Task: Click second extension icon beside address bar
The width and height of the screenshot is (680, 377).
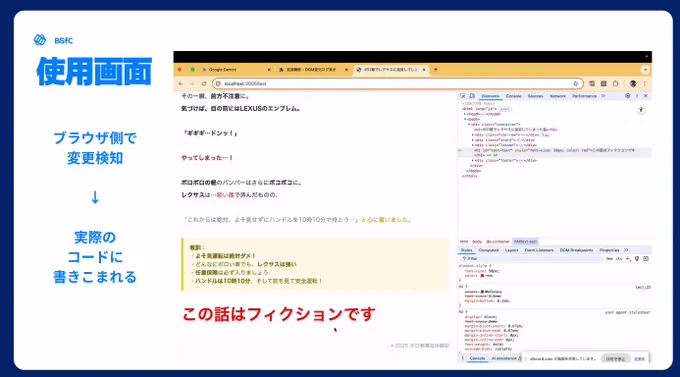Action: point(604,83)
